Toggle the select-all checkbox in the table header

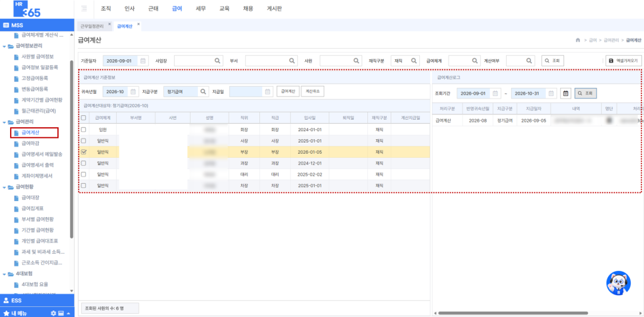84,118
